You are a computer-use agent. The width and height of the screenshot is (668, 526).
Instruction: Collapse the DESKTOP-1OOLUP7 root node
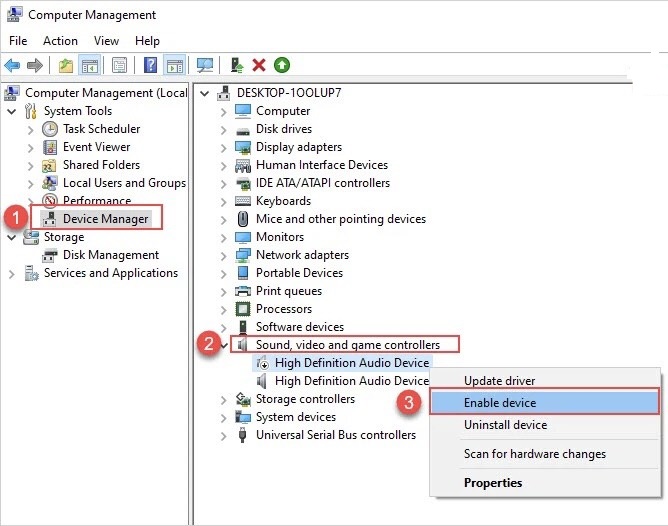(205, 93)
